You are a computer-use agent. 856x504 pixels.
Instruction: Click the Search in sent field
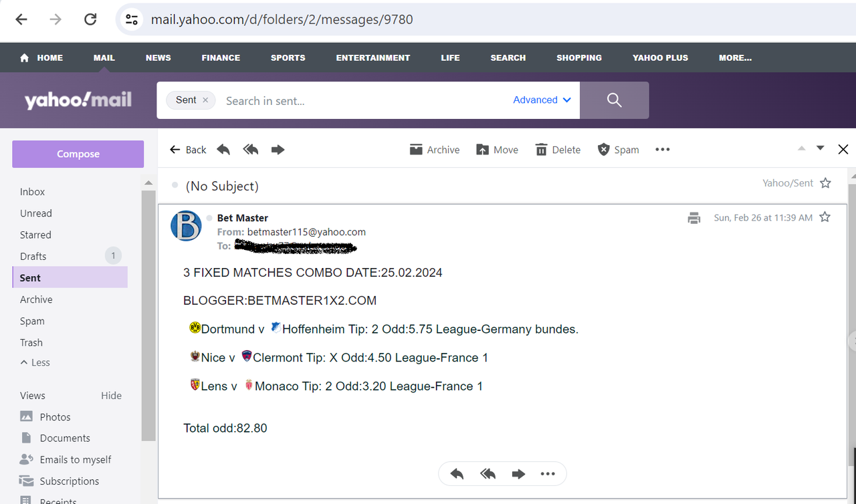click(x=361, y=101)
